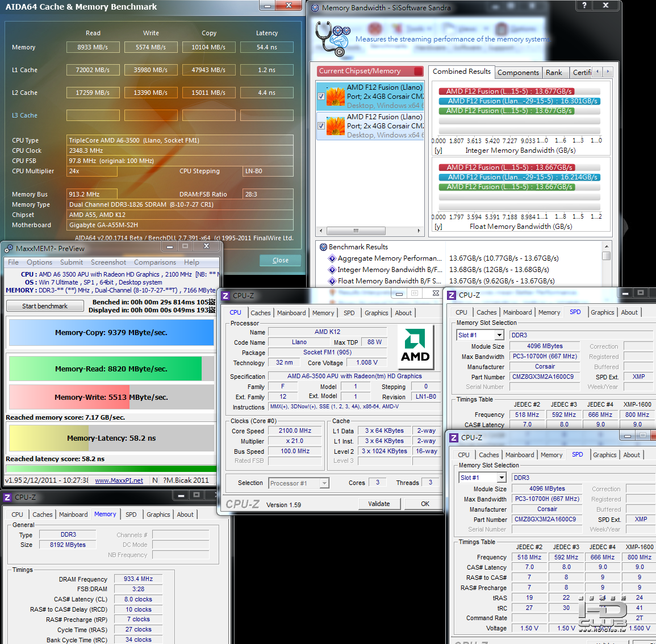Click the stethoscope icon in the Sandra window

pos(332,39)
